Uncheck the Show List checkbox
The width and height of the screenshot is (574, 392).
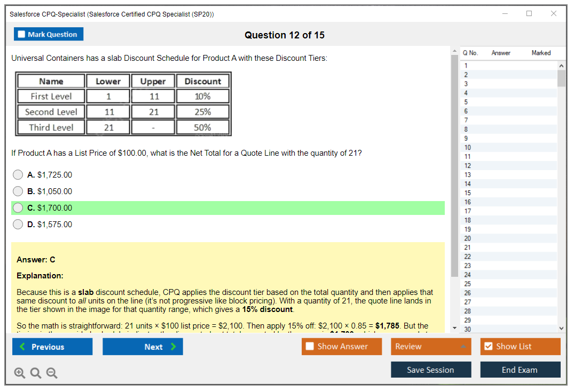(488, 347)
